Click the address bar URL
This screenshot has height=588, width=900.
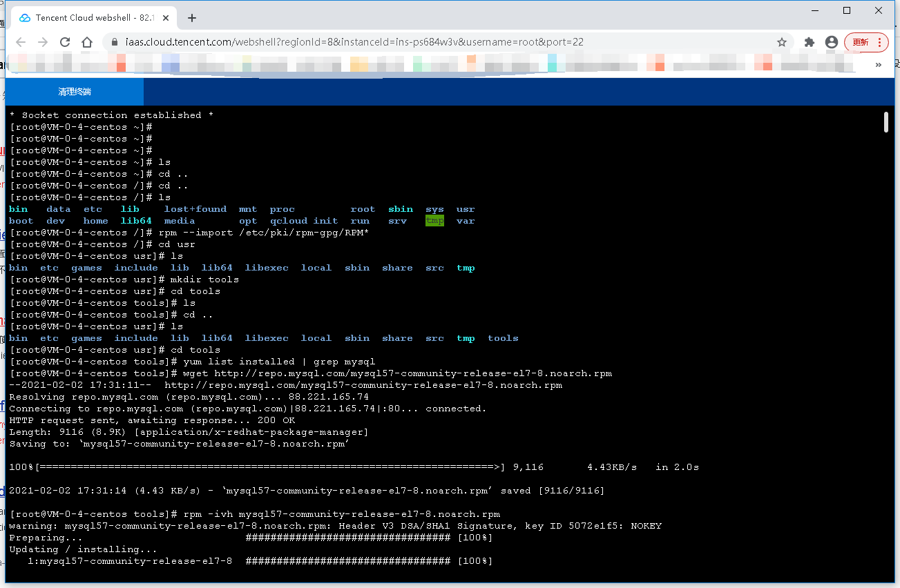tap(354, 42)
